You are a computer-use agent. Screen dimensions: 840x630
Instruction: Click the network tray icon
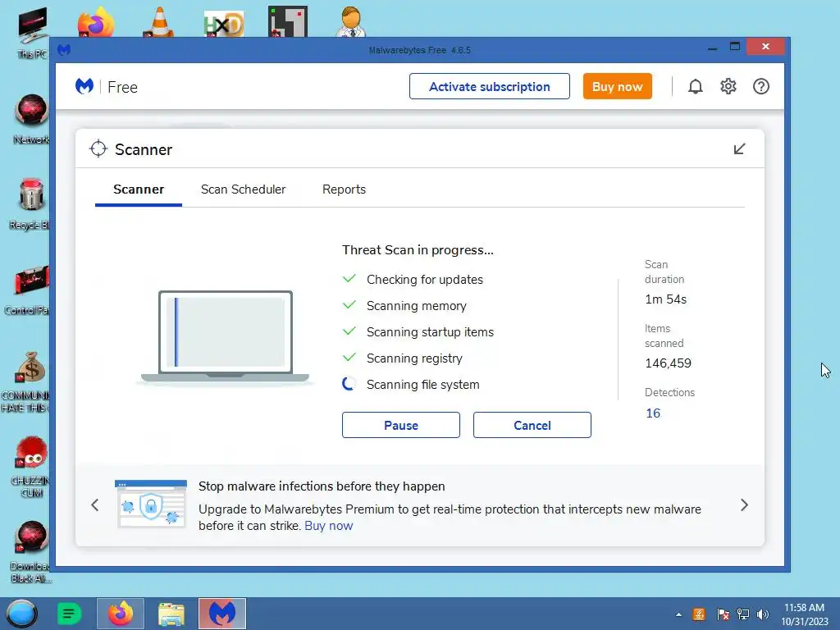743,614
